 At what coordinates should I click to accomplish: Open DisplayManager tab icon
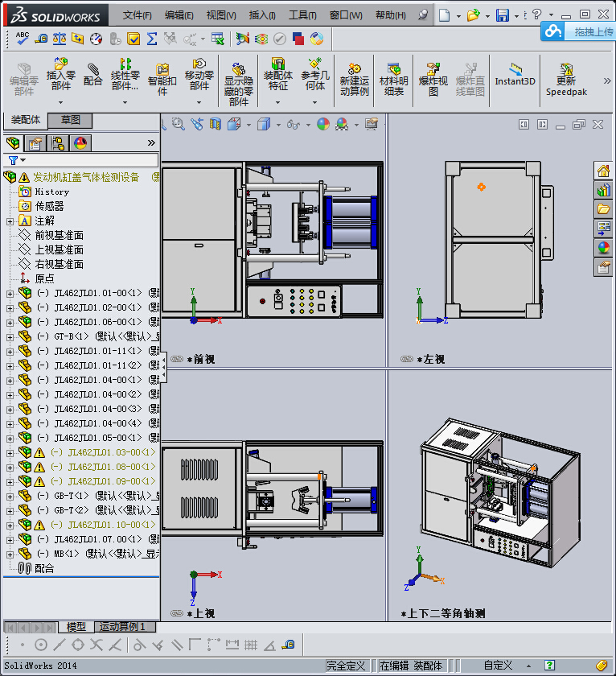[x=80, y=142]
